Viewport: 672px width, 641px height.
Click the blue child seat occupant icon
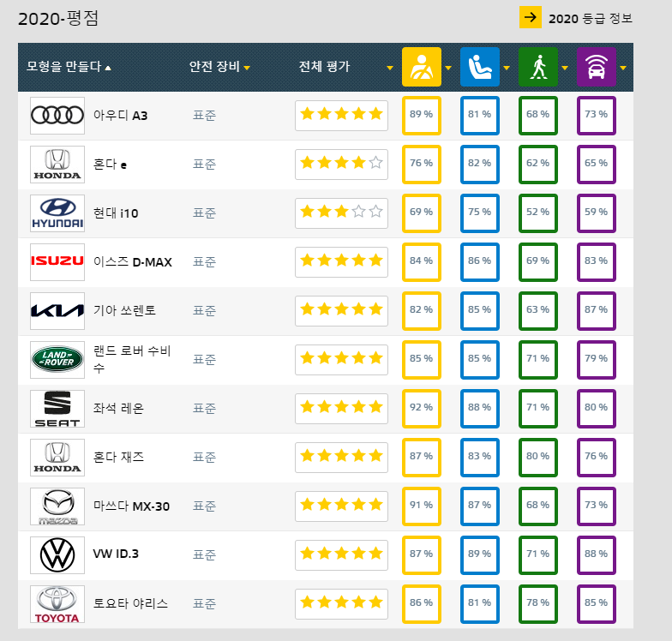tap(480, 67)
